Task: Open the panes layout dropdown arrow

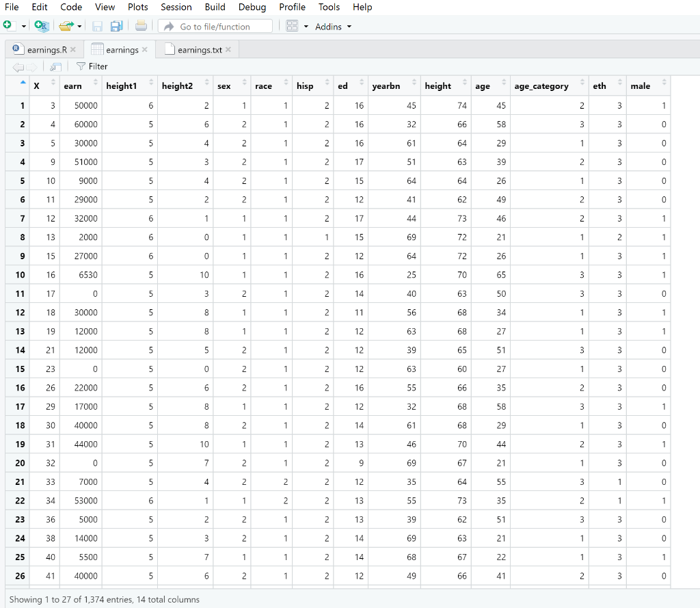Action: [306, 26]
